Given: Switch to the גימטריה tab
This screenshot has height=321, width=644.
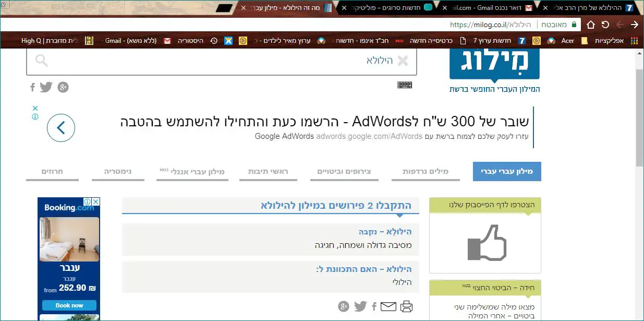Looking at the screenshot, I should pyautogui.click(x=118, y=172).
